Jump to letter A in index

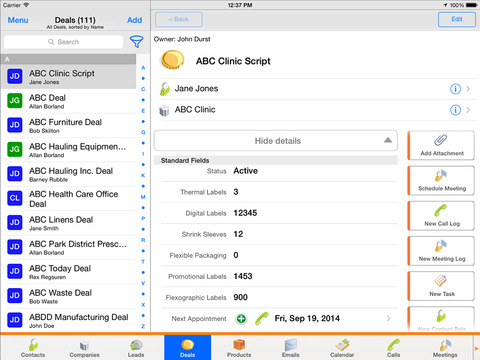143,68
